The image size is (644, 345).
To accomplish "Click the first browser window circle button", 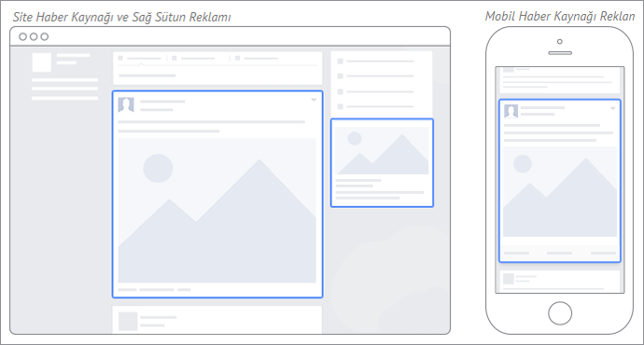I will pyautogui.click(x=23, y=37).
